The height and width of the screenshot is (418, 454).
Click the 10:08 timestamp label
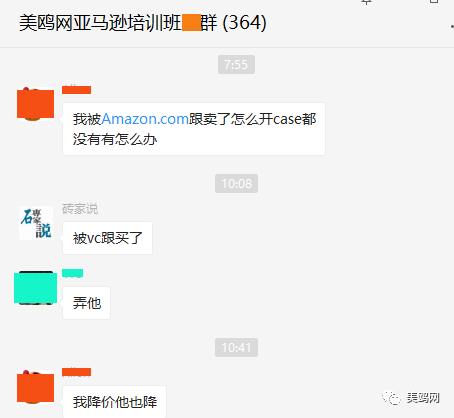click(236, 183)
